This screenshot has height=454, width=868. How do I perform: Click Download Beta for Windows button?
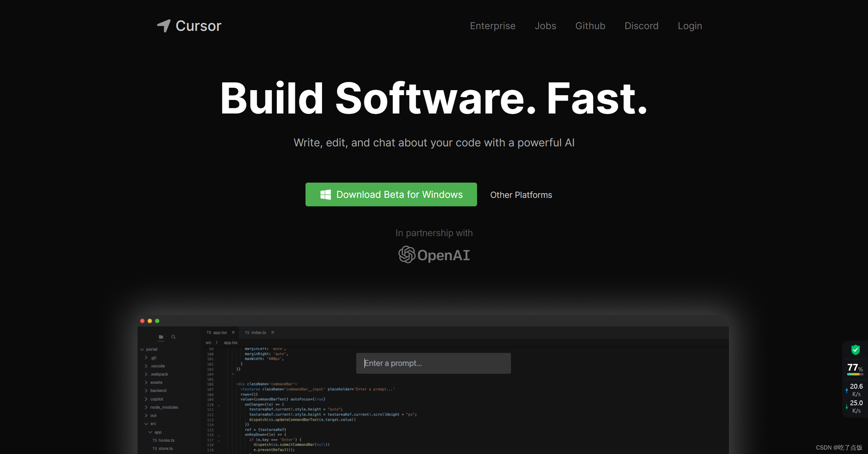(391, 194)
